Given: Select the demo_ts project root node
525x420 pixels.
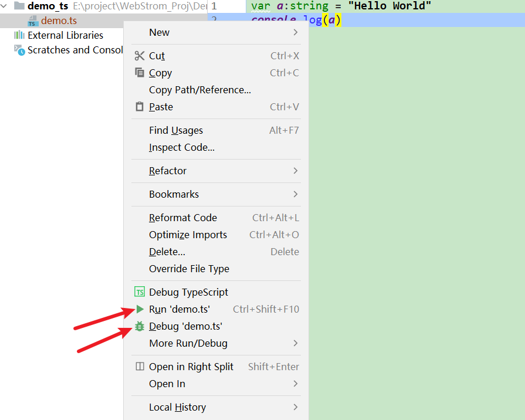Looking at the screenshot, I should (x=48, y=6).
